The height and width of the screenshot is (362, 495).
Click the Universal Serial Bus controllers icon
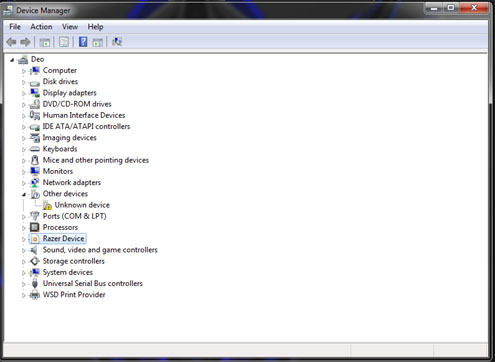pyautogui.click(x=35, y=284)
